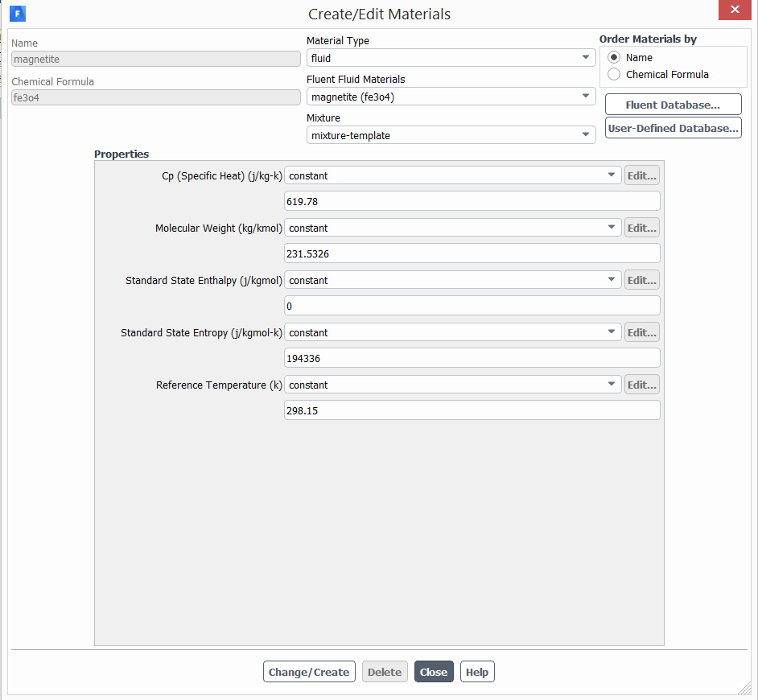Click the Help button

tap(477, 672)
